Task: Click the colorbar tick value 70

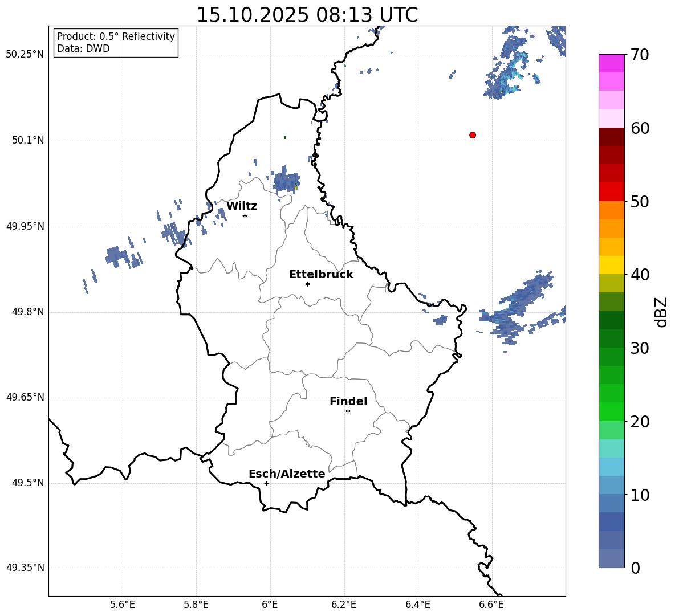Action: 640,55
